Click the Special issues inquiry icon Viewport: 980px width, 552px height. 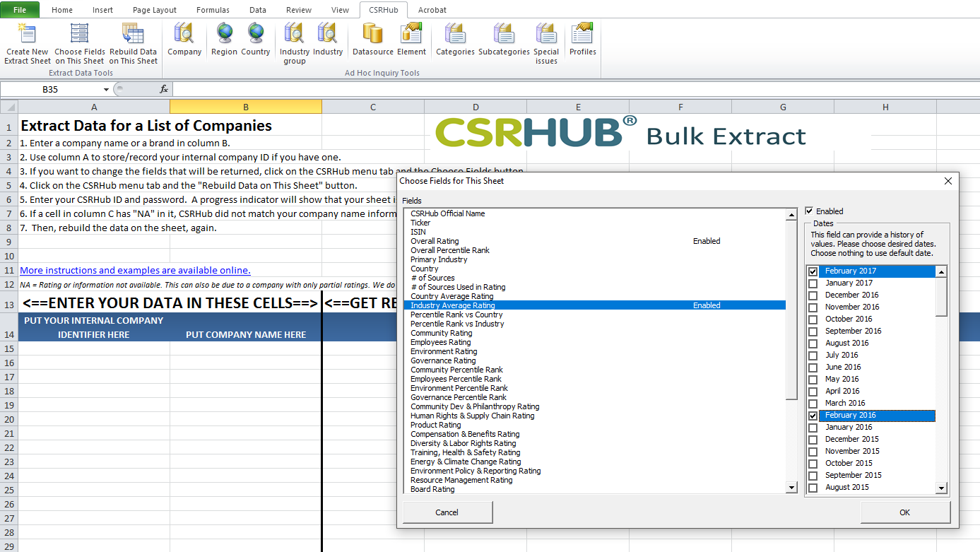coord(546,42)
